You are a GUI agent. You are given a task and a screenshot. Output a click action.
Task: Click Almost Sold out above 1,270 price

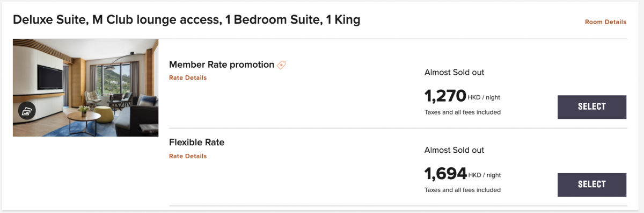click(454, 72)
